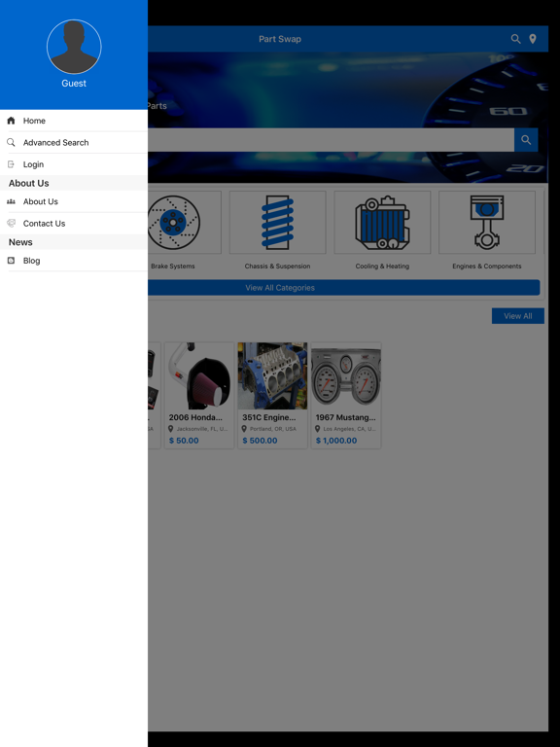Screen dimensions: 560x747
Task: Click the About Us section header
Action: point(28,183)
